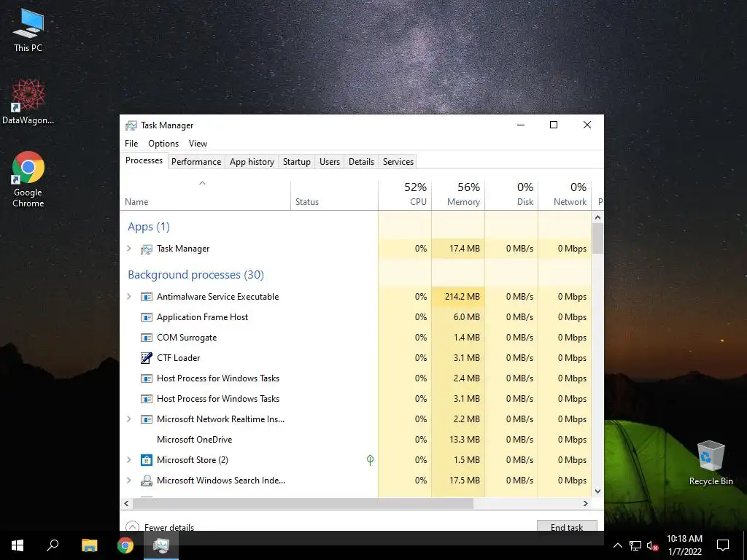Sort processes by Name column

click(205, 195)
